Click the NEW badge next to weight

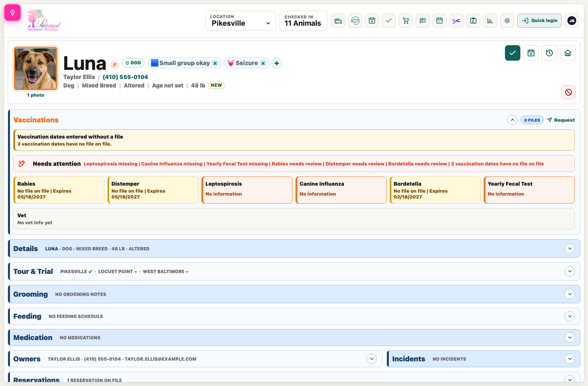216,85
